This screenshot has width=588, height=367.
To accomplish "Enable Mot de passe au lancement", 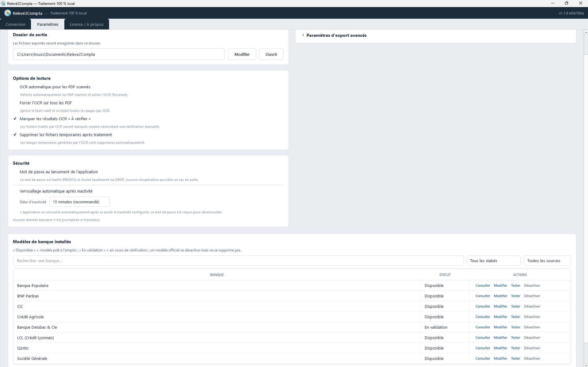I will 59,172.
